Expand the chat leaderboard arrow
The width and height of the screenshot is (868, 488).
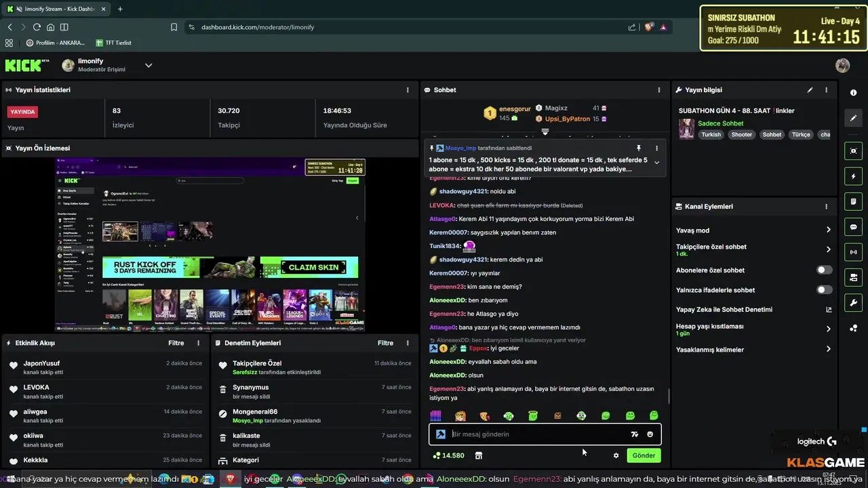click(x=545, y=131)
